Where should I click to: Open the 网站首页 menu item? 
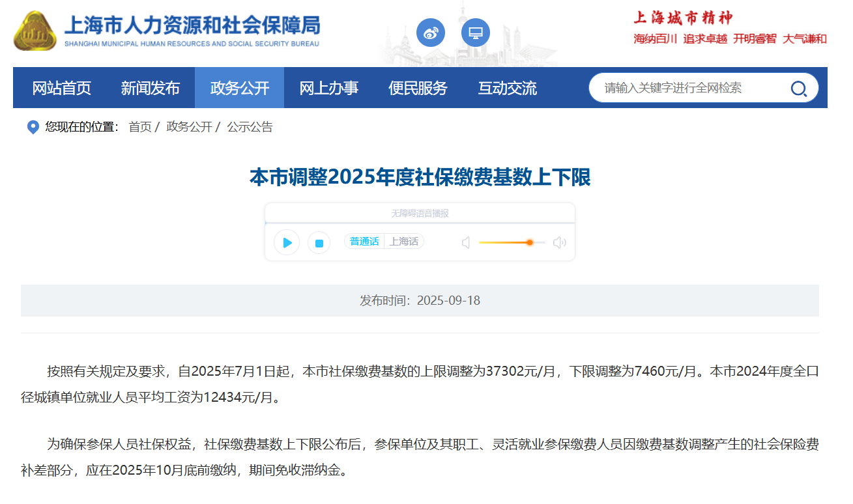[62, 88]
